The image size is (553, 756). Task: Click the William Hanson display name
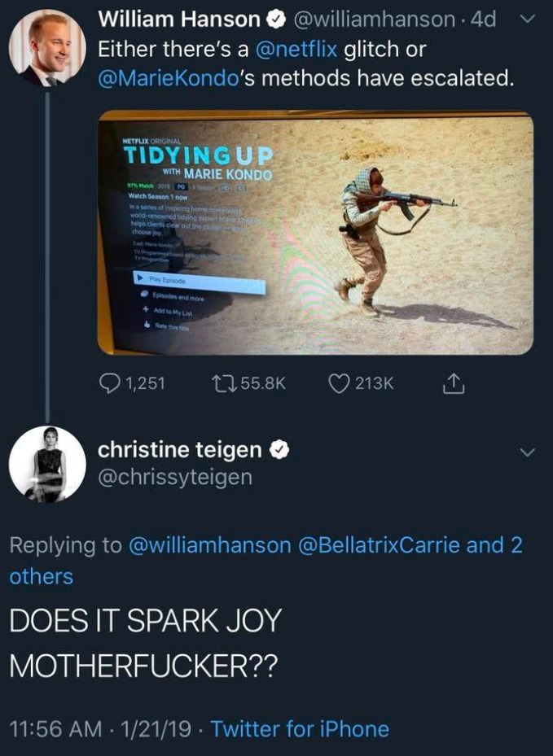[179, 18]
